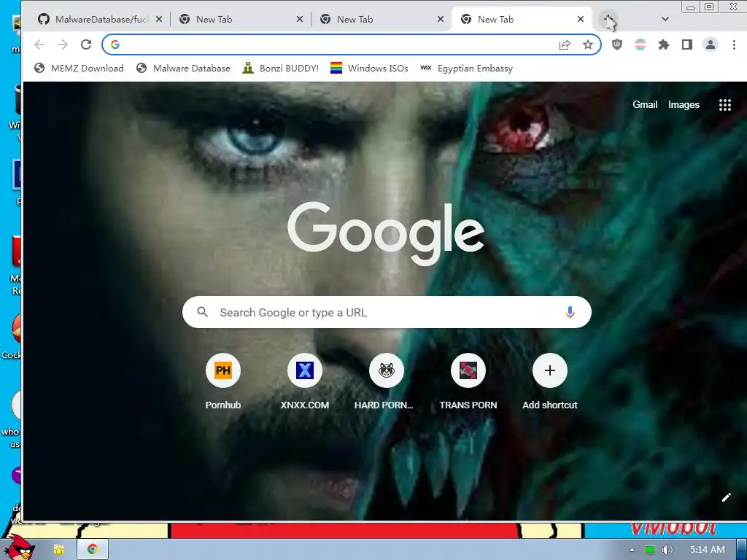Click the forward navigation arrow
Viewport: 747px width, 560px height.
pyautogui.click(x=63, y=44)
